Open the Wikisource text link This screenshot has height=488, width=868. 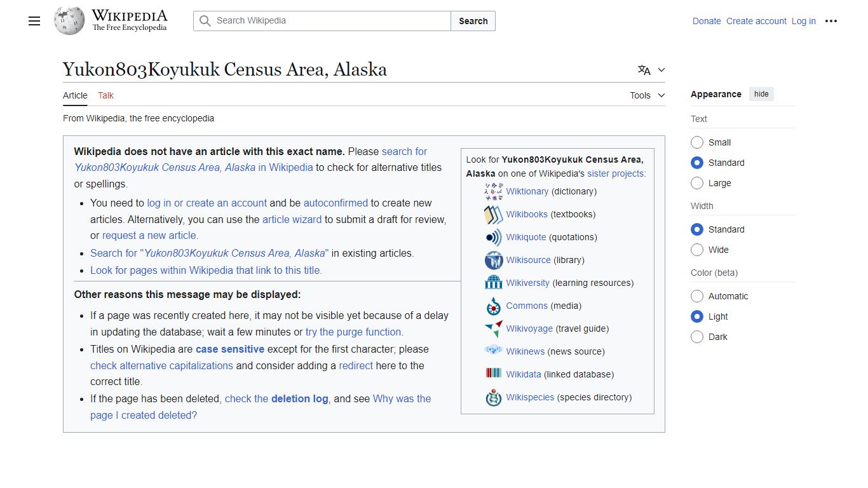pyautogui.click(x=529, y=260)
